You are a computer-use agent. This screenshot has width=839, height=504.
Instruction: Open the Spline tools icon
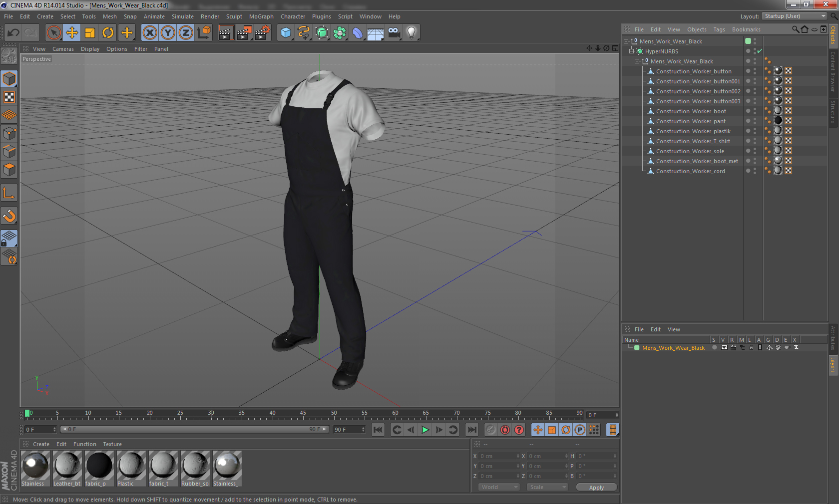click(x=304, y=33)
